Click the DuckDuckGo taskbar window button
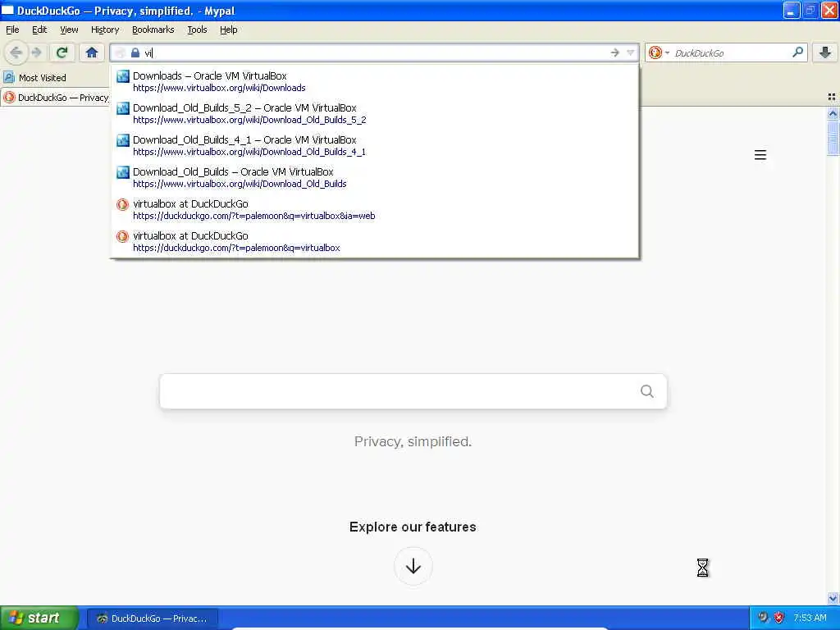Image resolution: width=840 pixels, height=630 pixels. pyautogui.click(x=153, y=619)
